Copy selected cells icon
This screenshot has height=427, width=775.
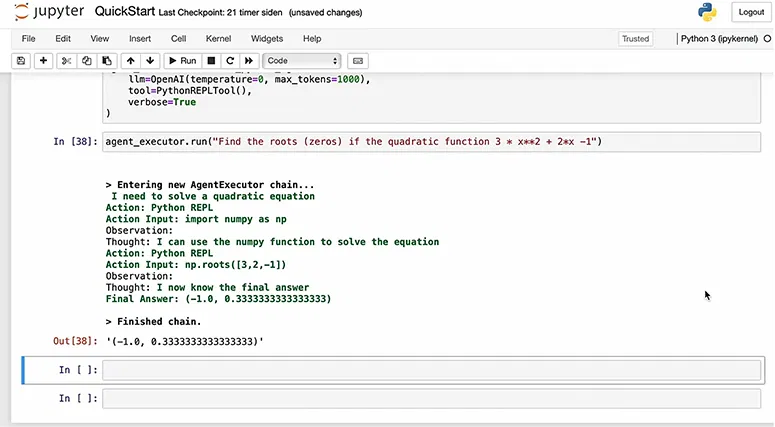87,61
